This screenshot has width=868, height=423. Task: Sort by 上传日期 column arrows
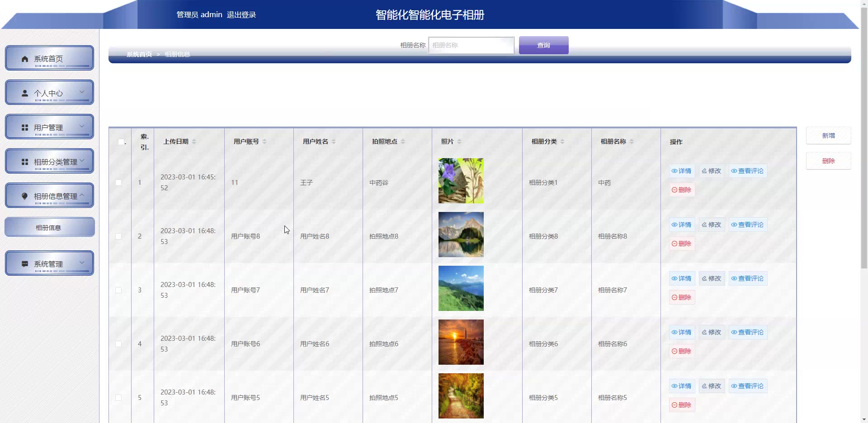click(194, 141)
